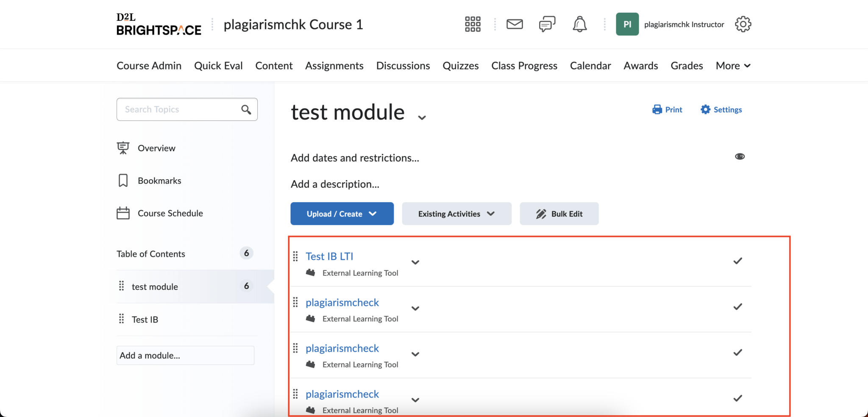868x417 pixels.
Task: Click the checkmark beside Test IB LTI
Action: coord(737,261)
